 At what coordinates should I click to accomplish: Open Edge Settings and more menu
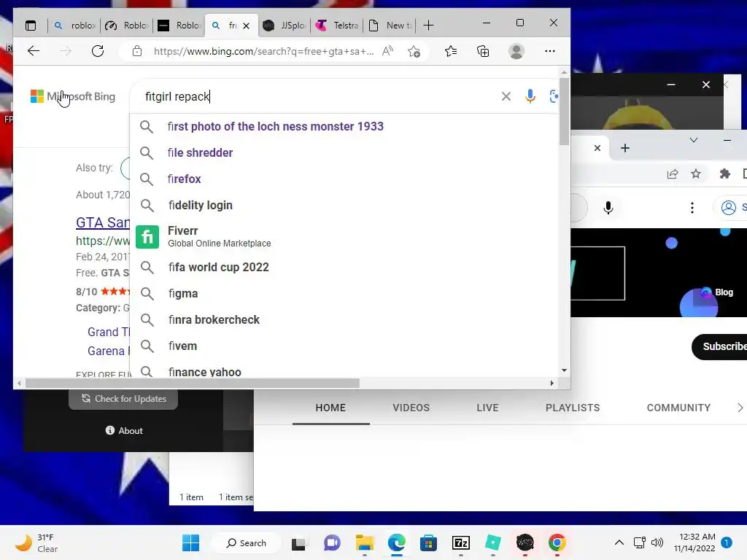pos(550,51)
